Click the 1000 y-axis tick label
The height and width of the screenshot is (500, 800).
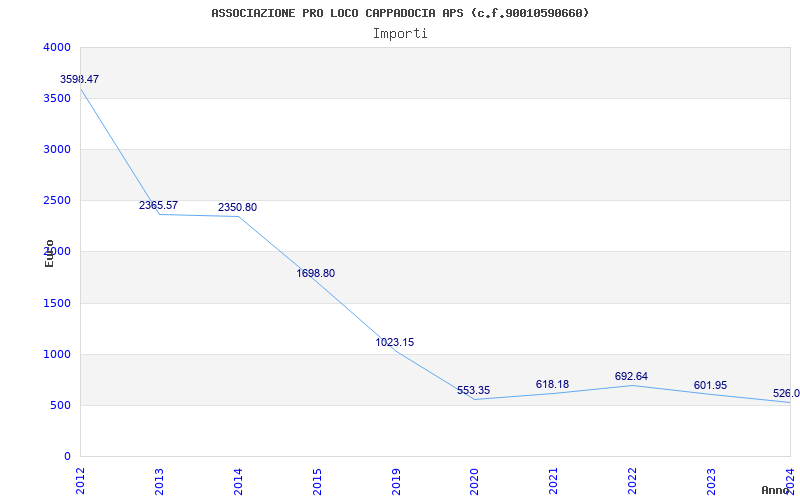pyautogui.click(x=57, y=355)
